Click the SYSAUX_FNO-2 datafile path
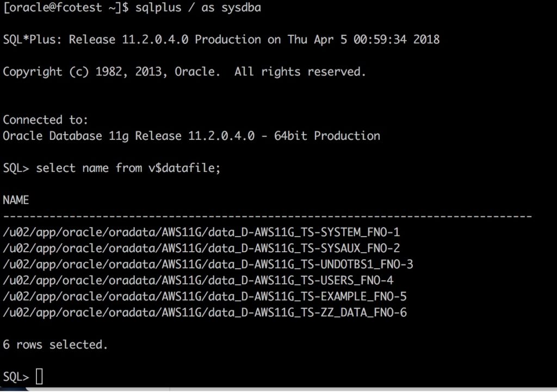 [x=201, y=248]
